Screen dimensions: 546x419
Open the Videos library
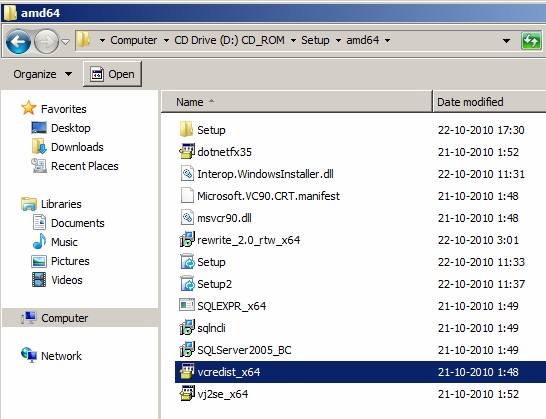67,280
